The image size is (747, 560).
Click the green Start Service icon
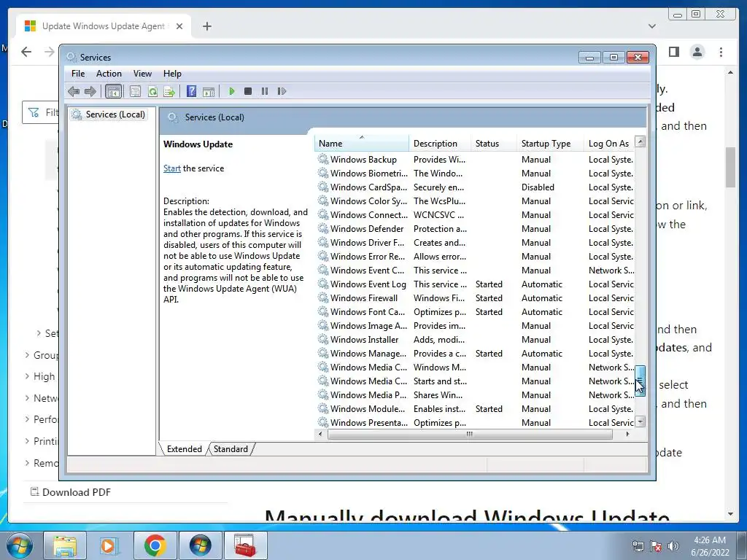pos(231,91)
